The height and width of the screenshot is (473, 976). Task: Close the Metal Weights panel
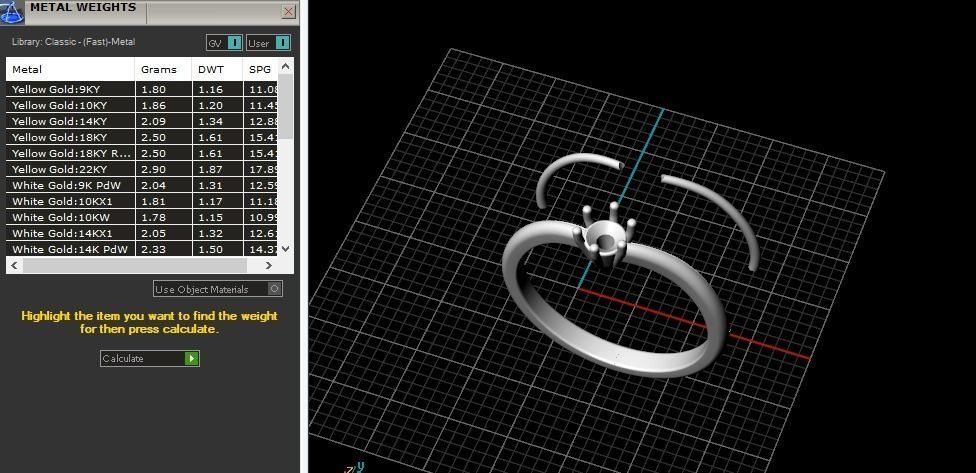pyautogui.click(x=288, y=12)
